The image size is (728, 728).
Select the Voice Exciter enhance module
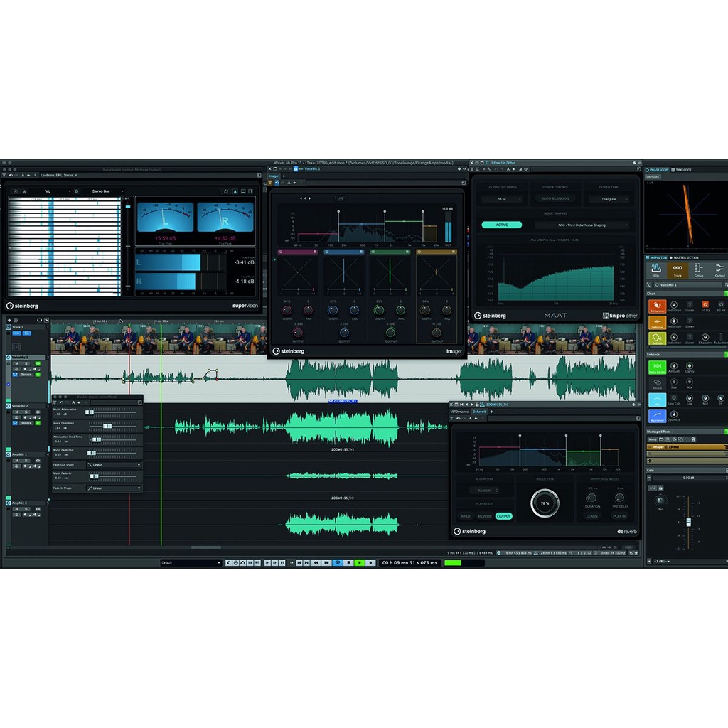tap(656, 365)
